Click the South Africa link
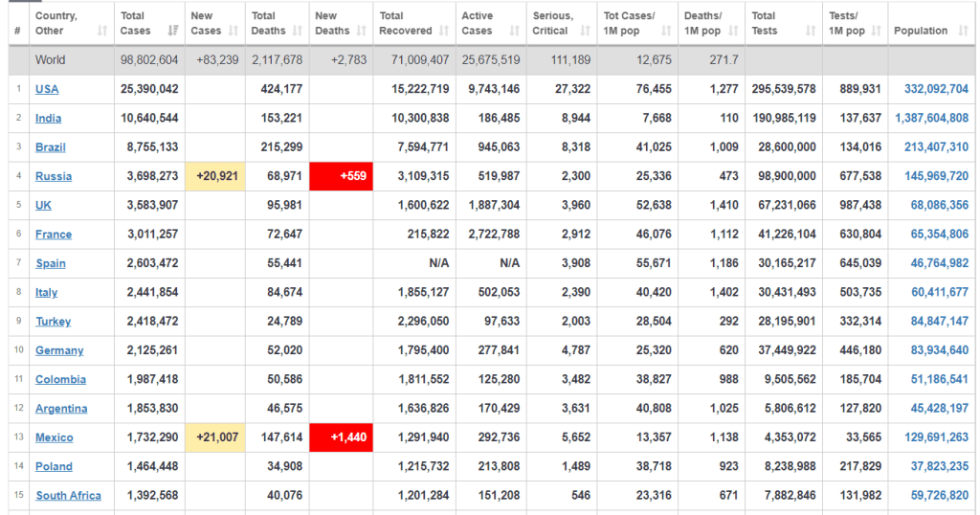The image size is (980, 515). coord(68,496)
